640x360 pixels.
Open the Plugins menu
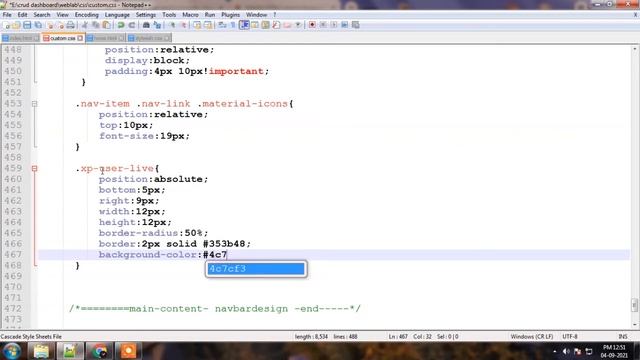point(231,15)
